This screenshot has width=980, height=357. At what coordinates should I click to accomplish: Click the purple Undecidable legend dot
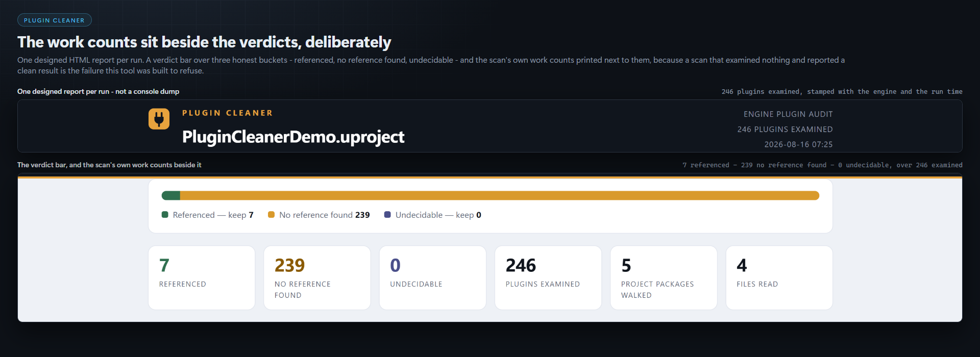[x=387, y=215]
